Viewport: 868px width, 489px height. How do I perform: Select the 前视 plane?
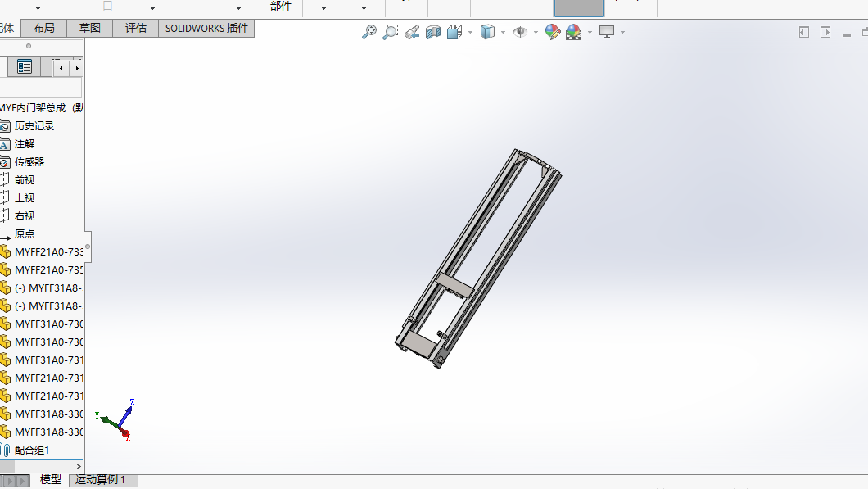pyautogui.click(x=25, y=180)
